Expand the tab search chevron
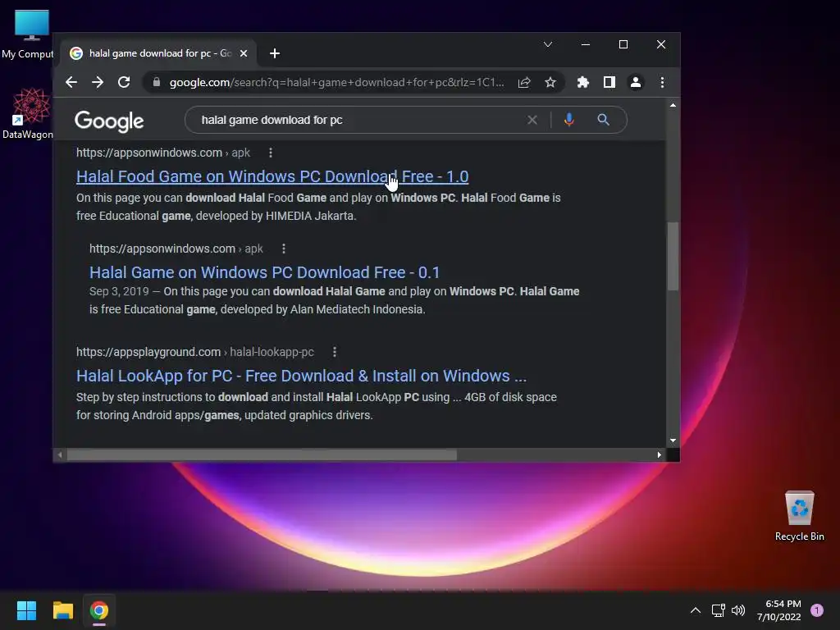The width and height of the screenshot is (840, 630). coord(547,44)
